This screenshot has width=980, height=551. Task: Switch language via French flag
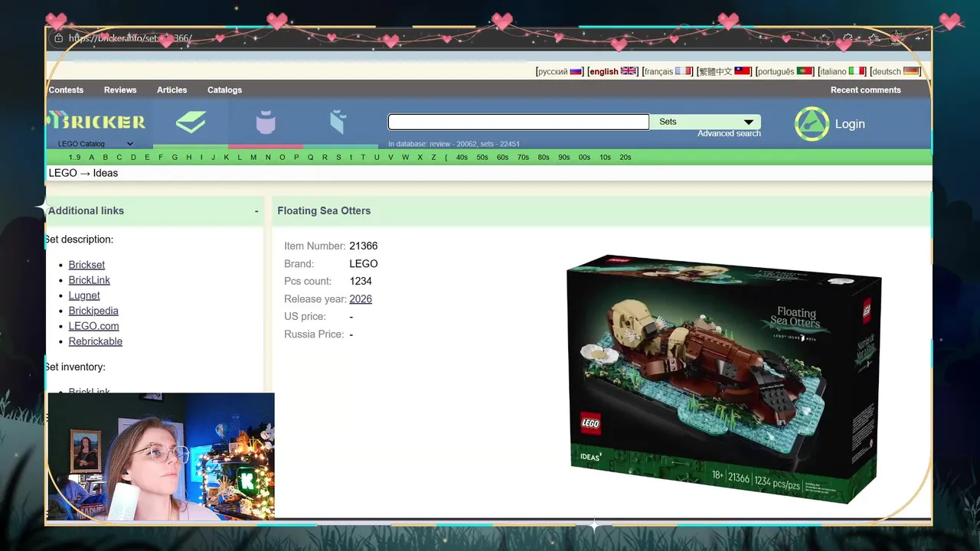point(683,71)
